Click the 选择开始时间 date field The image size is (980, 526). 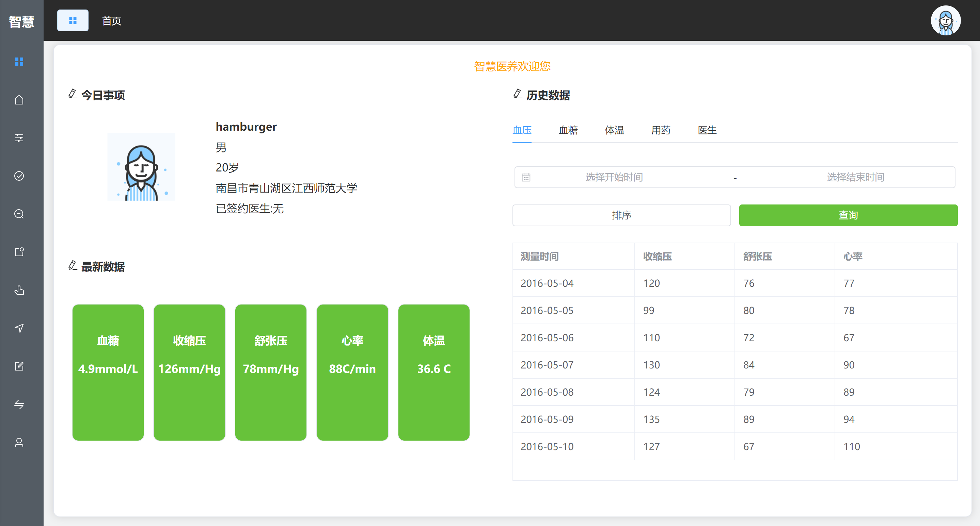pos(614,177)
